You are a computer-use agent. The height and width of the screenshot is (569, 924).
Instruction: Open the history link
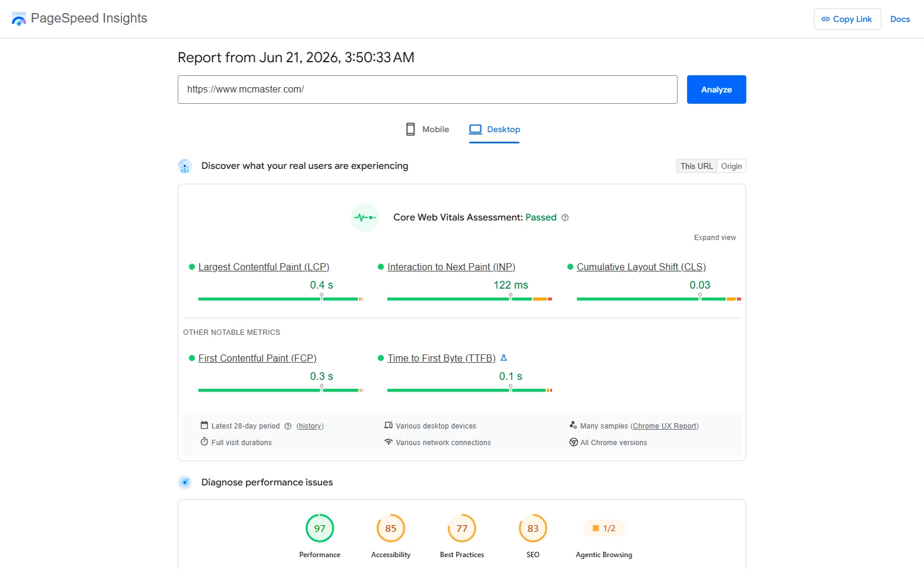(x=310, y=426)
